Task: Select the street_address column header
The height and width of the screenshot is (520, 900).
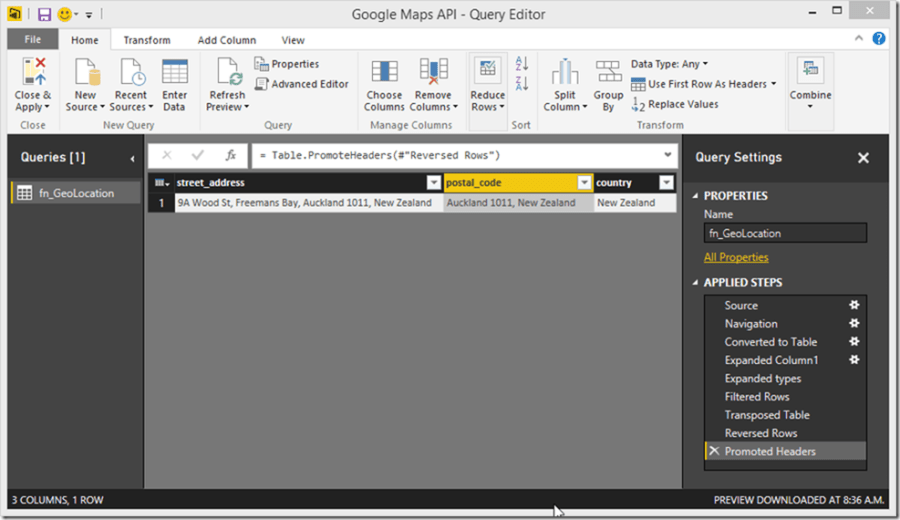Action: coord(301,183)
